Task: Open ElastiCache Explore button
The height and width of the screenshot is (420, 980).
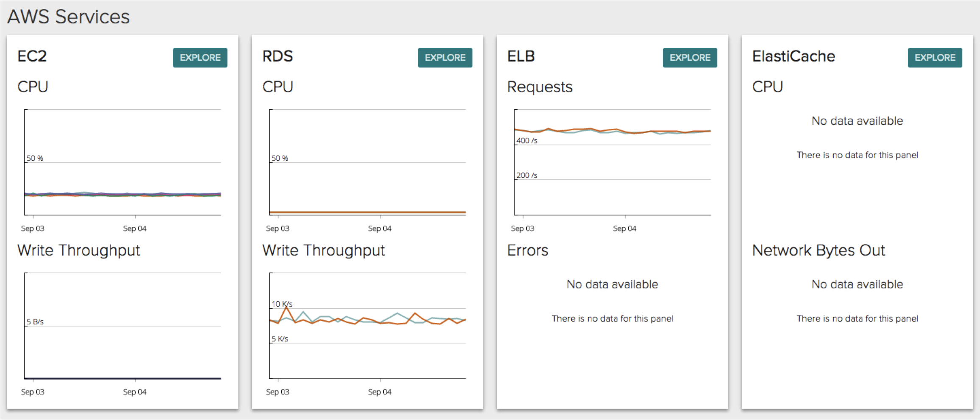Action: (x=935, y=58)
